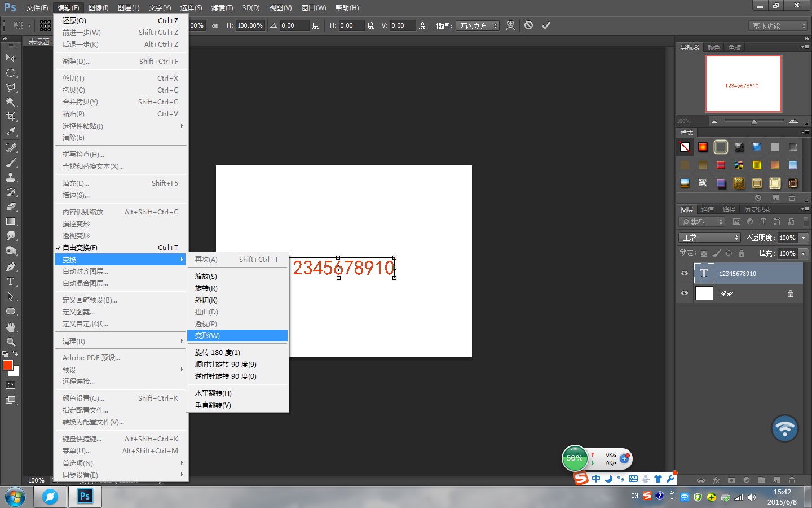This screenshot has height=508, width=812.
Task: Switch to the 通道 tab
Action: pos(708,209)
